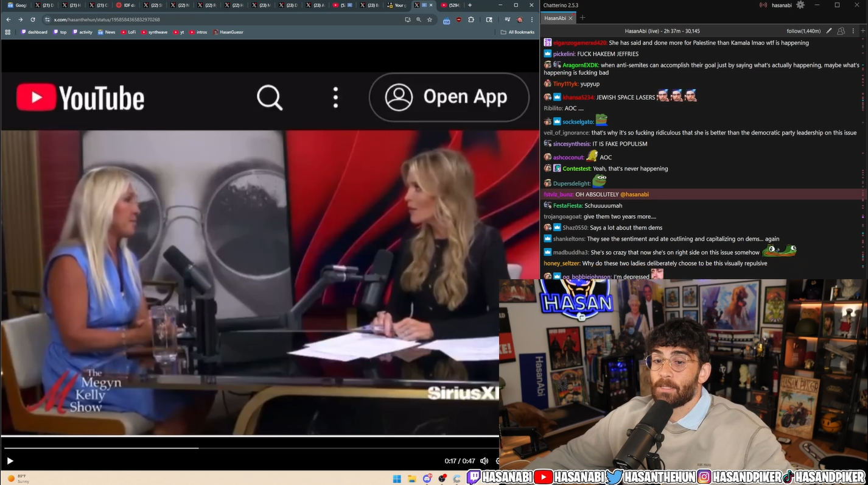Click the hasanabi account name in Chatterino
868x485 pixels.
[x=782, y=5]
